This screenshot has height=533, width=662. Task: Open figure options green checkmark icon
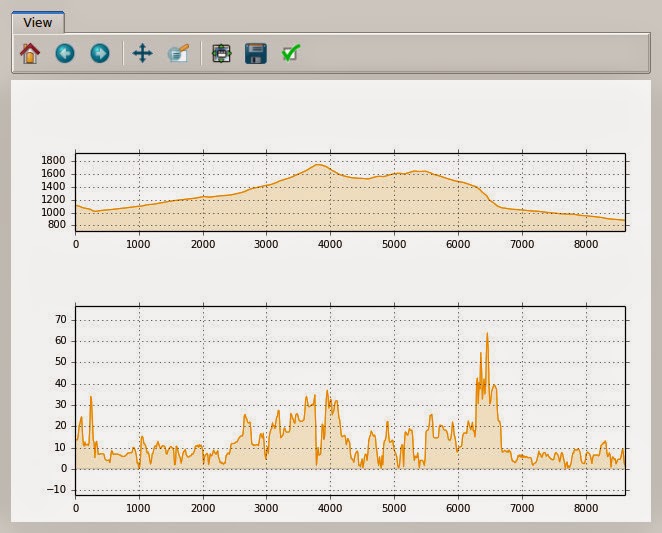[x=290, y=54]
